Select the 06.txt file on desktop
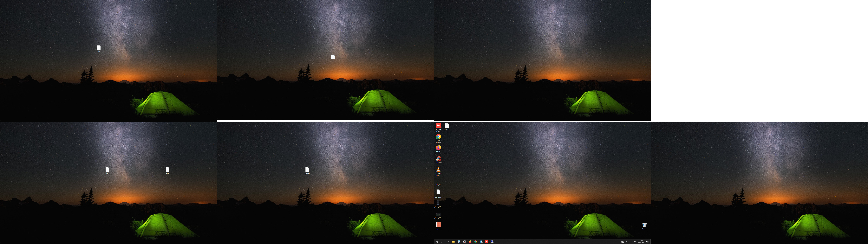This screenshot has width=868, height=244. point(447,127)
